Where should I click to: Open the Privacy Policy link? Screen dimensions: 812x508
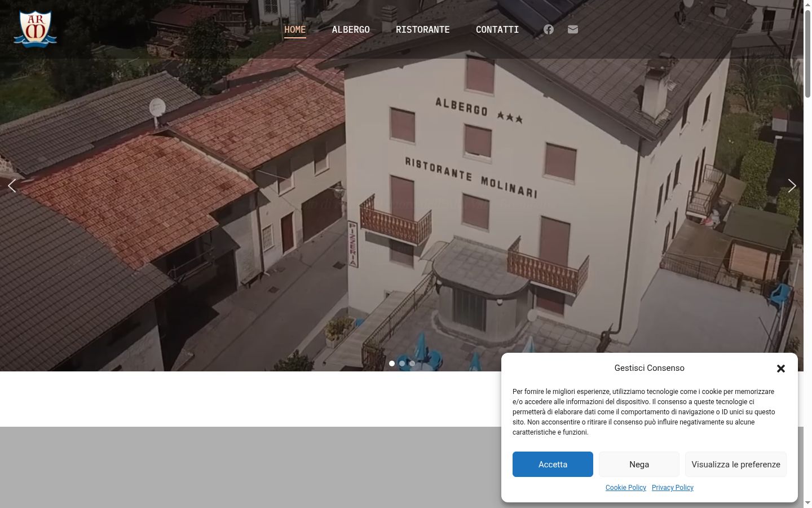pos(673,488)
